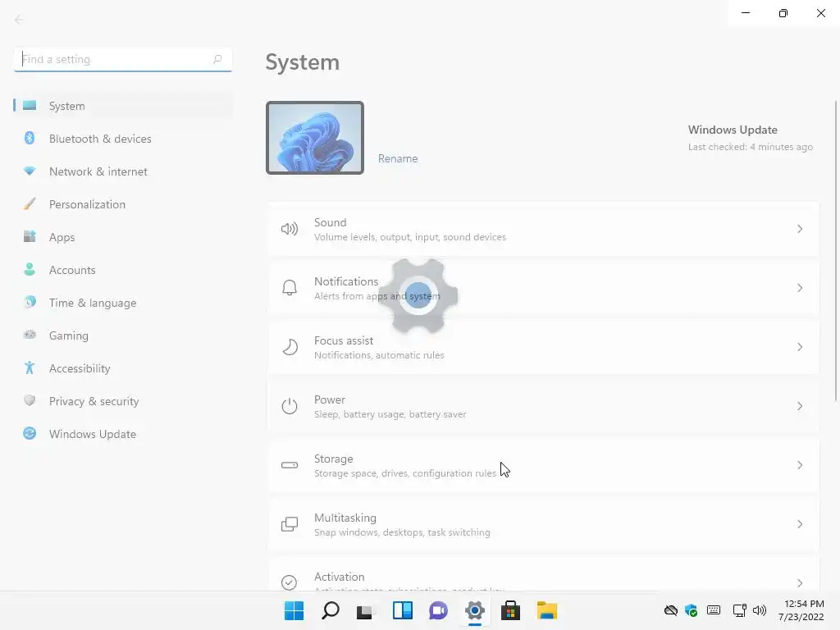The image size is (840, 630).
Task: Click the Privacy & security shield icon
Action: [x=30, y=400]
